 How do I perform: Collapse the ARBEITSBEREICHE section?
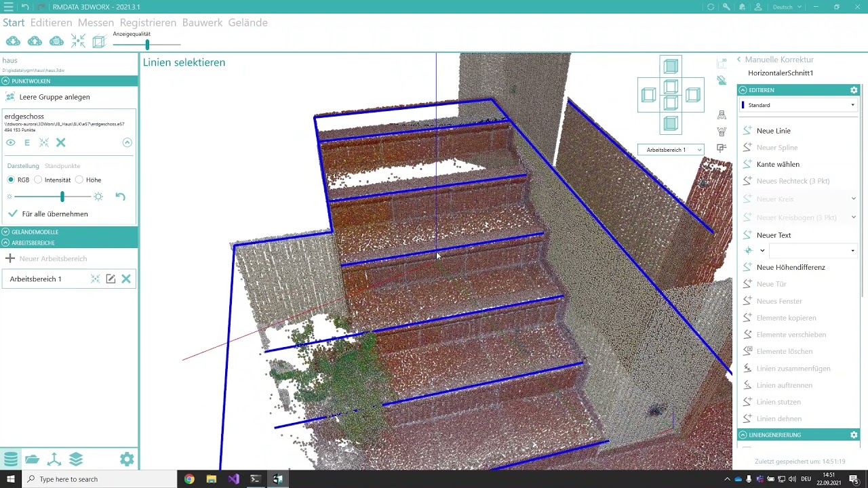[x=5, y=243]
